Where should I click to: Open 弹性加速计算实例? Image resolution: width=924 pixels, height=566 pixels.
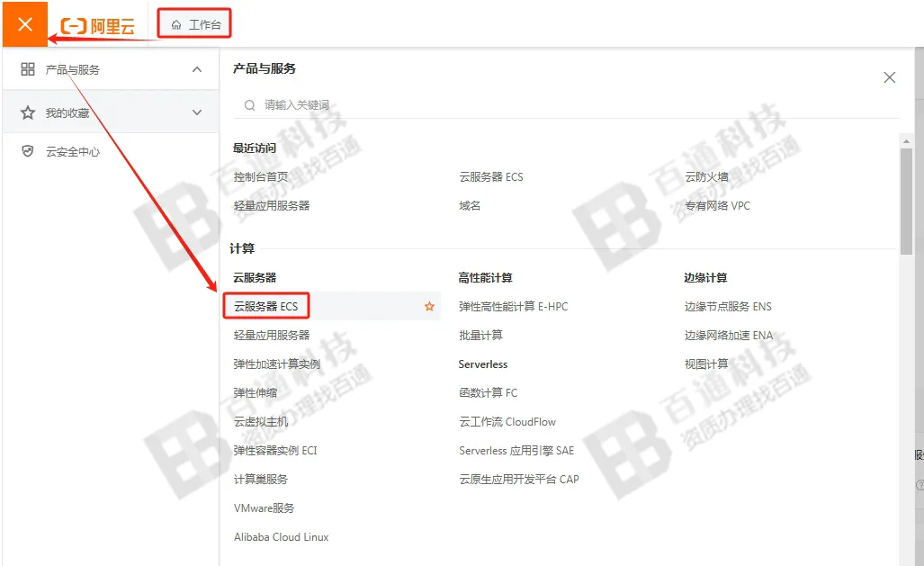(x=276, y=364)
